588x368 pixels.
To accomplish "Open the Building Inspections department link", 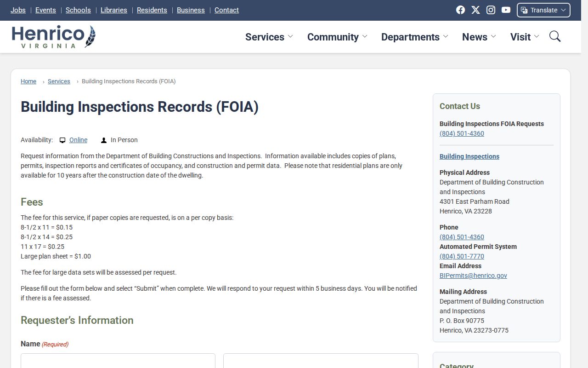I will click(x=469, y=156).
